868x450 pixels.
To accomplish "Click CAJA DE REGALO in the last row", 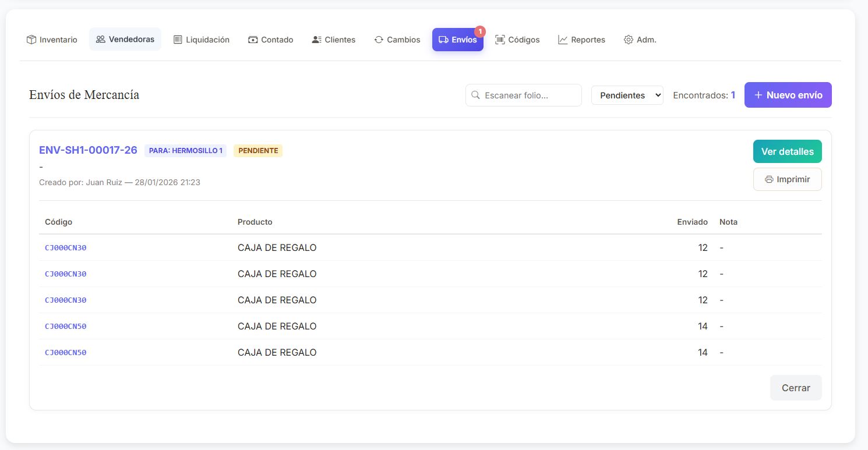I will pos(277,352).
